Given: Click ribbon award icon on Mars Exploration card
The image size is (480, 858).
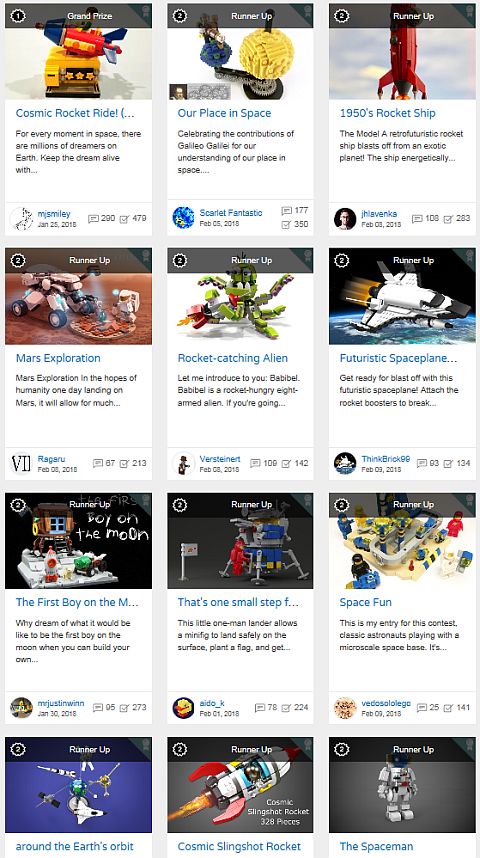Looking at the screenshot, I should 146,255.
